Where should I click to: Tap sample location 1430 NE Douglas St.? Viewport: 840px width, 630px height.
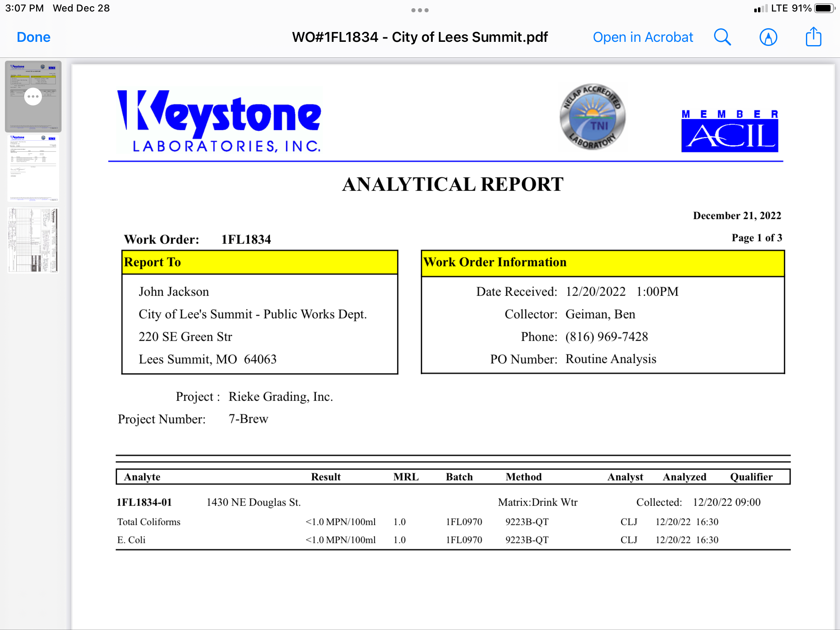point(253,502)
